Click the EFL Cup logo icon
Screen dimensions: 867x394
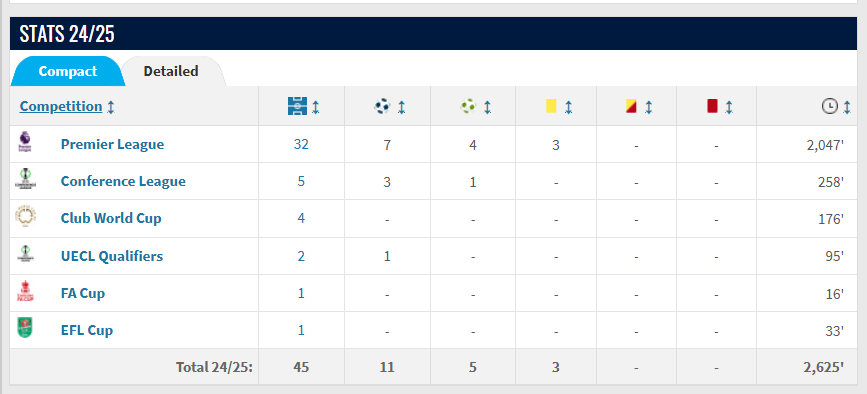pyautogui.click(x=25, y=328)
